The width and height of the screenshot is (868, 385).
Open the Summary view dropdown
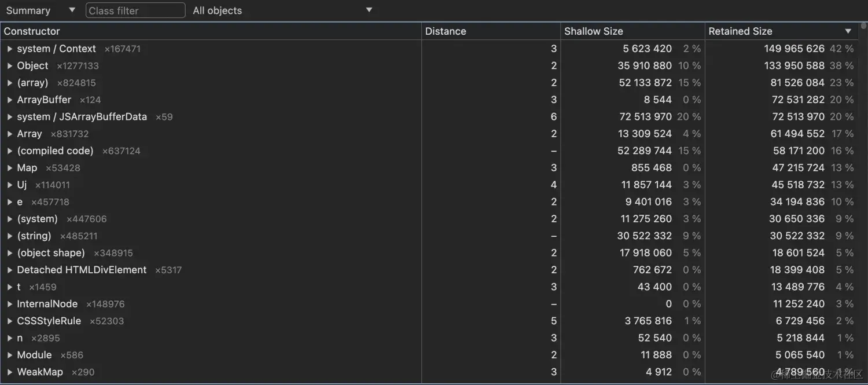(x=41, y=10)
